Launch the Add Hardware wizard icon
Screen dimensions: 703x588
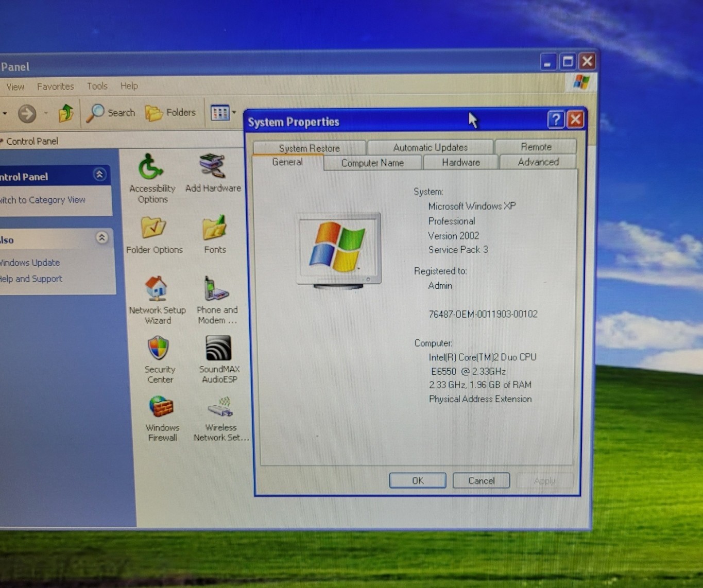[x=213, y=173]
